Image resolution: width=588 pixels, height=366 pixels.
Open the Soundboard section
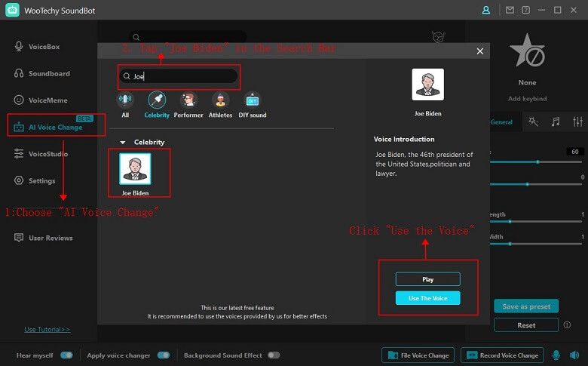point(41,73)
